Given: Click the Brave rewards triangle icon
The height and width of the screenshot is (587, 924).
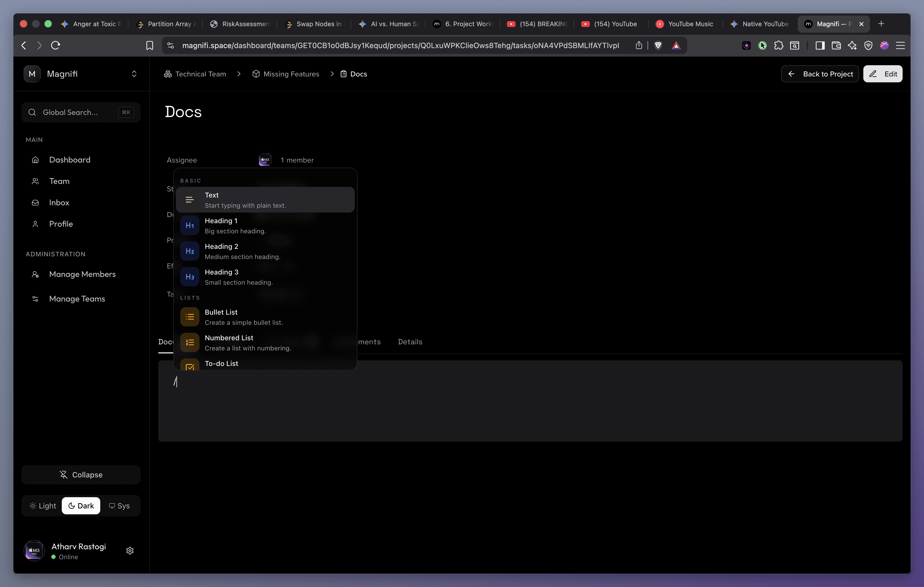Looking at the screenshot, I should coord(676,45).
